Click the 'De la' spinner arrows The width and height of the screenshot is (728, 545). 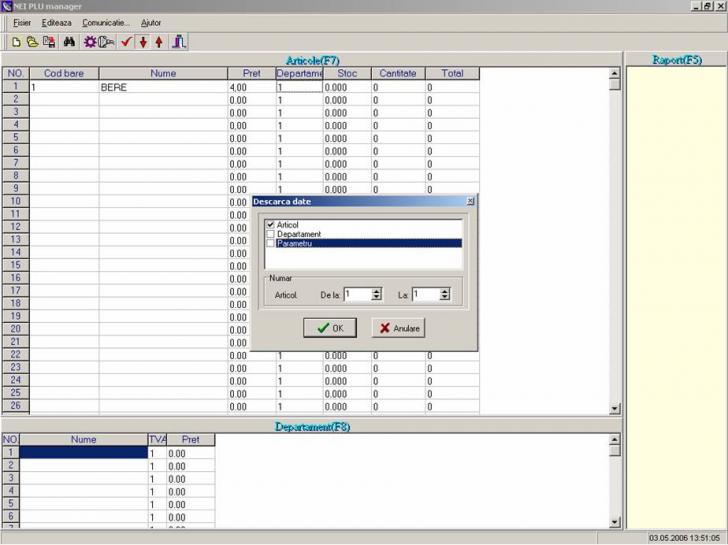[x=377, y=294]
